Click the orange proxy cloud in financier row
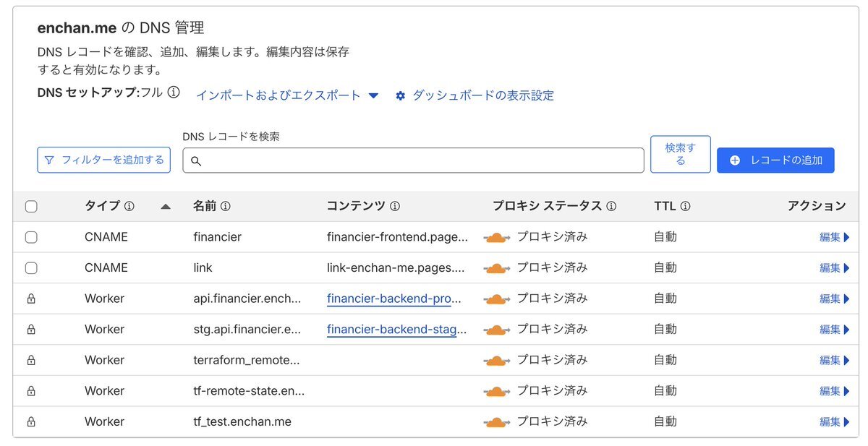Image resolution: width=868 pixels, height=446 pixels. [497, 237]
